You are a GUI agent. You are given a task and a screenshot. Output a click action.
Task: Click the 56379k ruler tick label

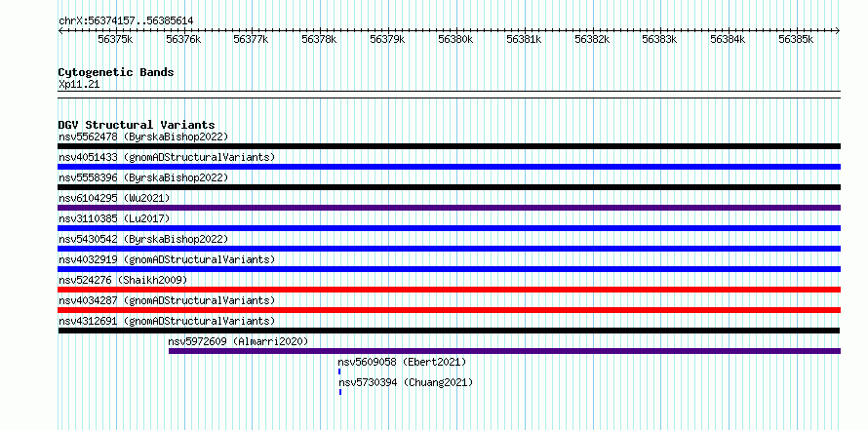(x=387, y=39)
